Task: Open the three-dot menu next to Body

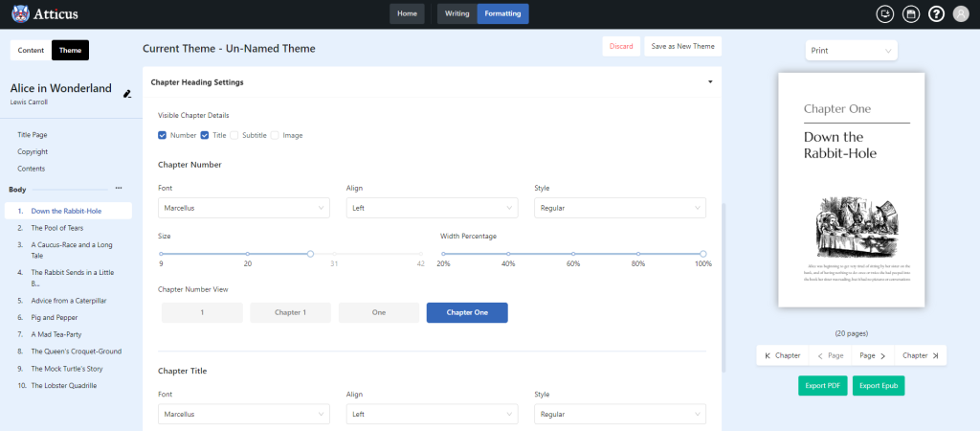Action: click(119, 189)
